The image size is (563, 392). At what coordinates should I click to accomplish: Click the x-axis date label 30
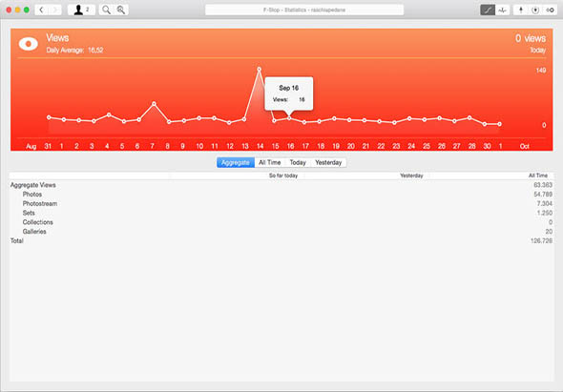(x=487, y=146)
